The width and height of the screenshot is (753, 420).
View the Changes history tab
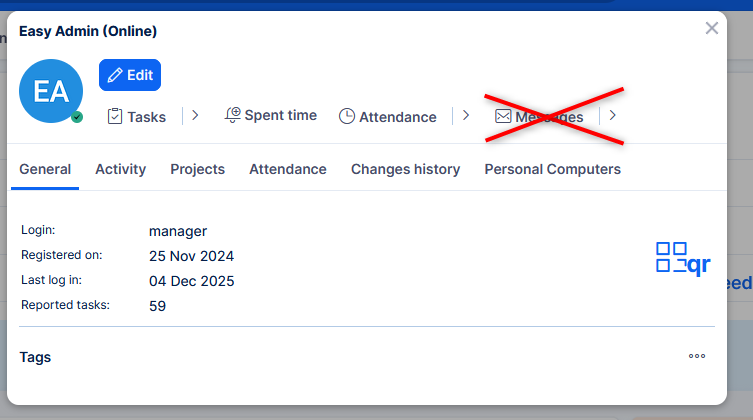(405, 169)
